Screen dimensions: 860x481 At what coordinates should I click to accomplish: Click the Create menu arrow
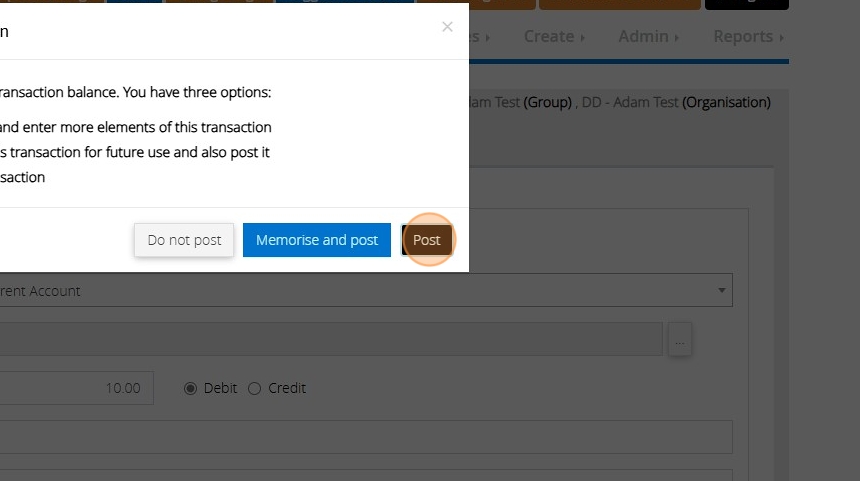[x=582, y=37]
